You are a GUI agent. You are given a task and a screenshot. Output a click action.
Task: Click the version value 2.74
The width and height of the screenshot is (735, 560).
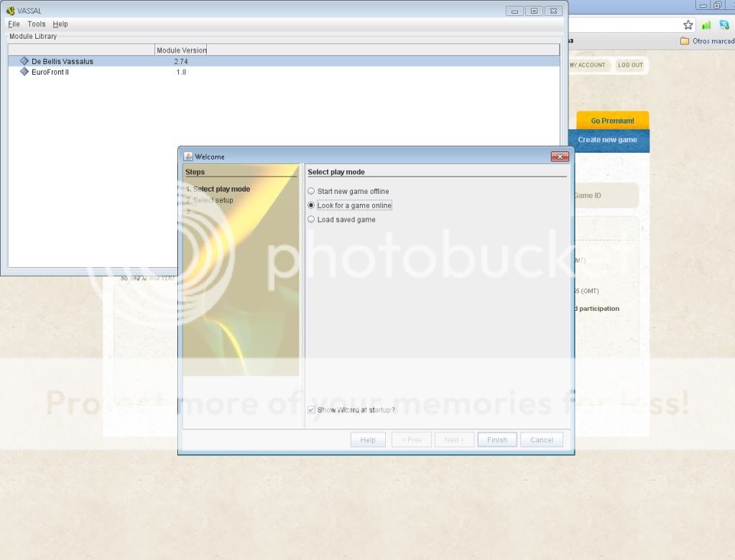[181, 61]
